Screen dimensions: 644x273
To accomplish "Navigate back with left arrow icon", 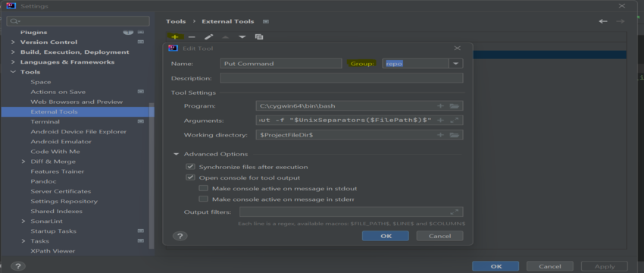I will pyautogui.click(x=603, y=21).
